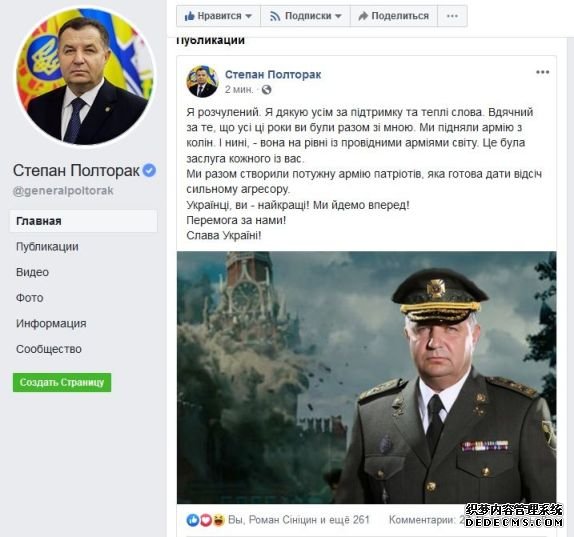
Task: Share the page with Поделиться button
Action: pos(394,16)
